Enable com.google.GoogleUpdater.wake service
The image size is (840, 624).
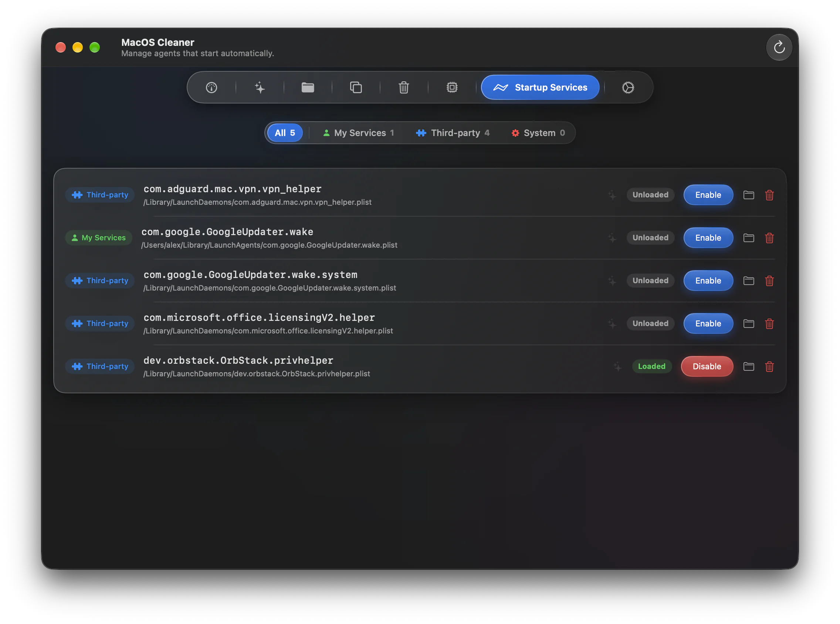708,238
